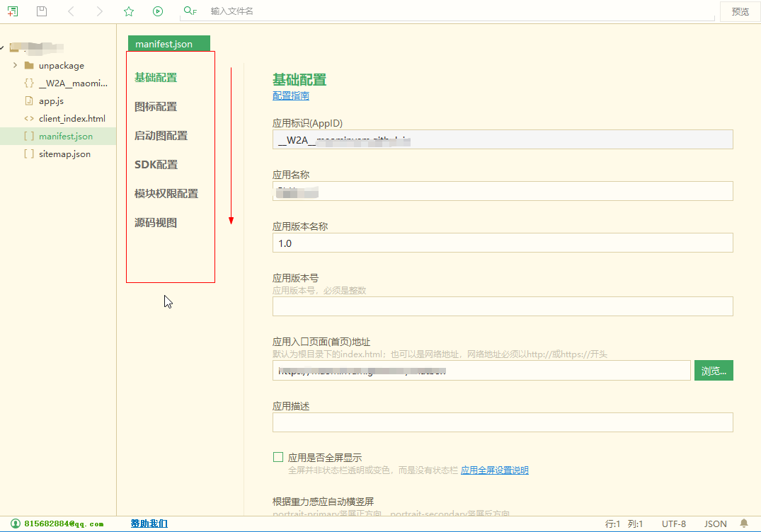
Task: Click the 列:1 column indicator
Action: [x=635, y=524]
